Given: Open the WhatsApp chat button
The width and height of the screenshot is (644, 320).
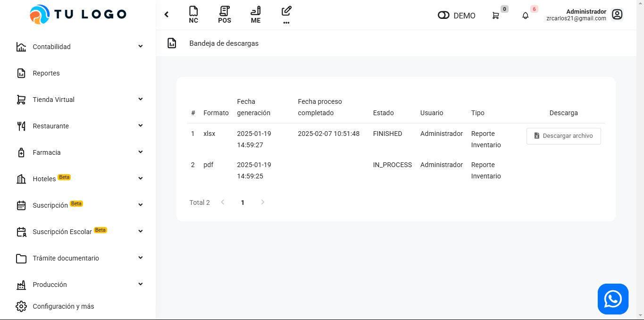Looking at the screenshot, I should 613,299.
